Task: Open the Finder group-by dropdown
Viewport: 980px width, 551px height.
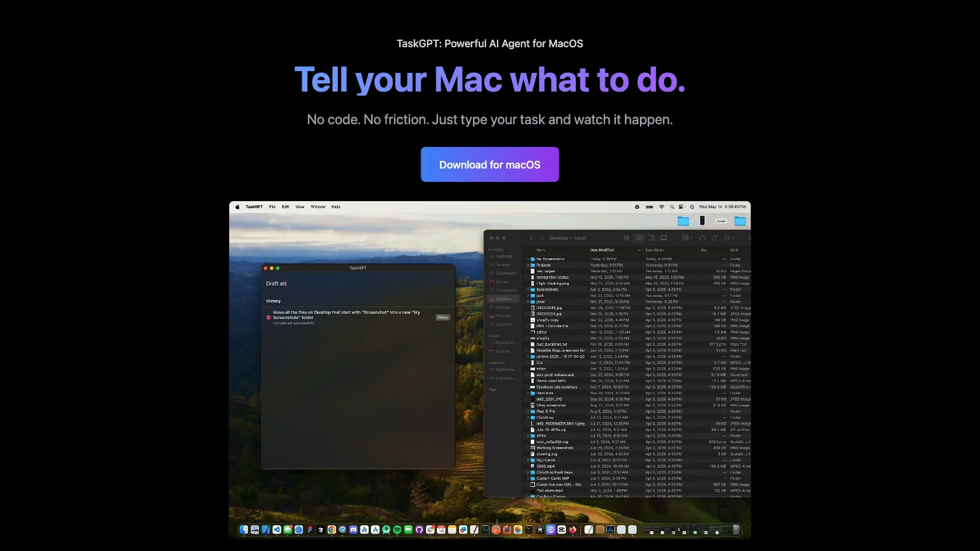Action: coord(688,238)
